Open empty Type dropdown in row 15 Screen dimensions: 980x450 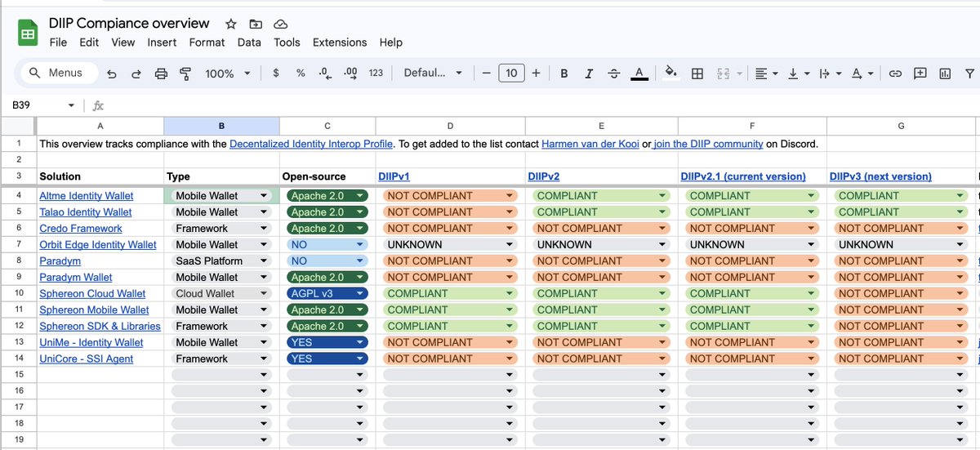[x=264, y=375]
